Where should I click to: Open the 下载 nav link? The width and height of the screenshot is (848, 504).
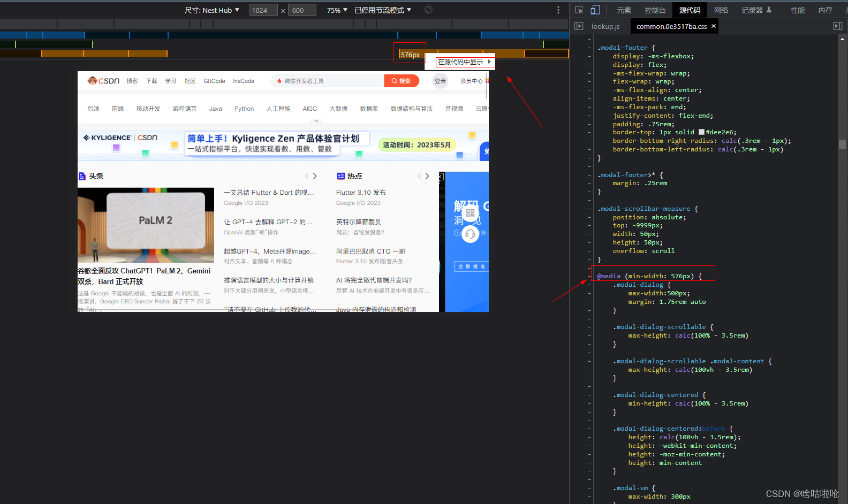tap(152, 81)
